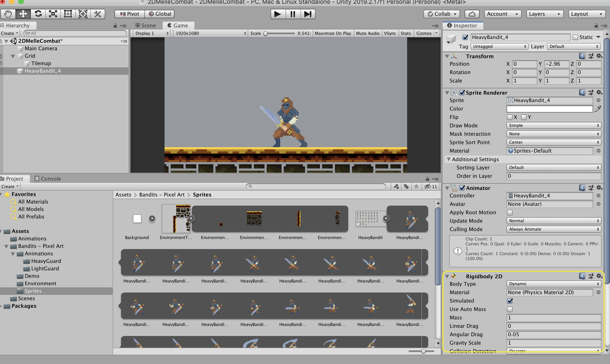Toggle Maximize On Play button
Viewport: 610px width, 364px height.
tap(333, 33)
